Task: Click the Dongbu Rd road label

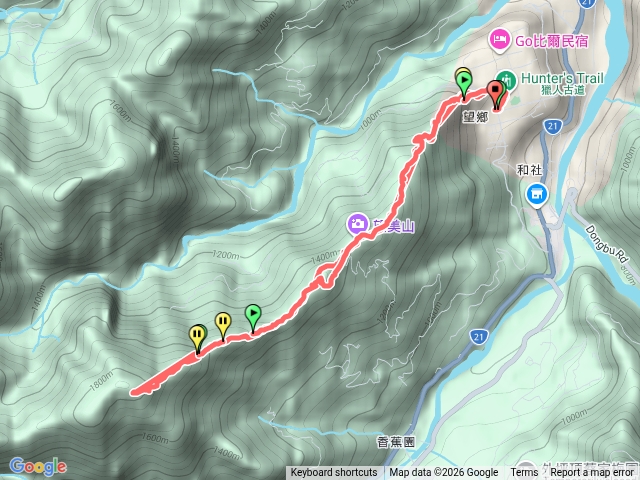Action: click(607, 244)
